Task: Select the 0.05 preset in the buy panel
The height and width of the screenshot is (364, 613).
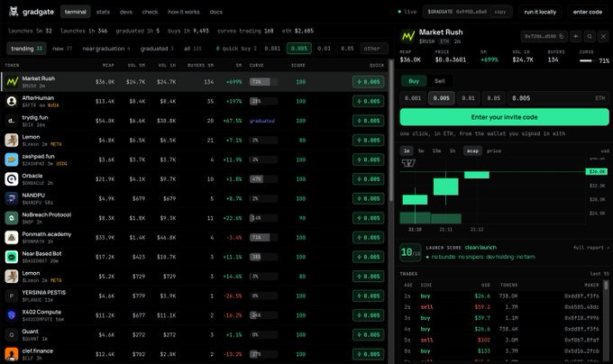Action: tap(493, 98)
